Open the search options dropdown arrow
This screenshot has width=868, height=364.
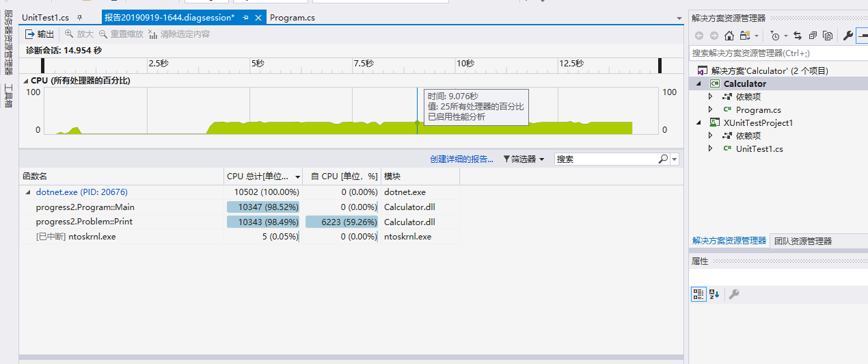point(675,159)
